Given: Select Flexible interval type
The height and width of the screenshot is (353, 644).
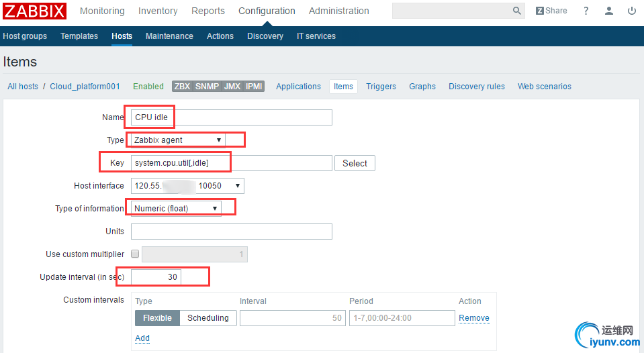Looking at the screenshot, I should click(157, 318).
